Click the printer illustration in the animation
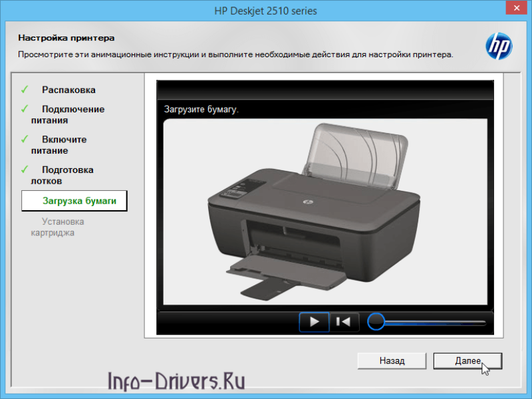The width and height of the screenshot is (532, 399). [314, 211]
